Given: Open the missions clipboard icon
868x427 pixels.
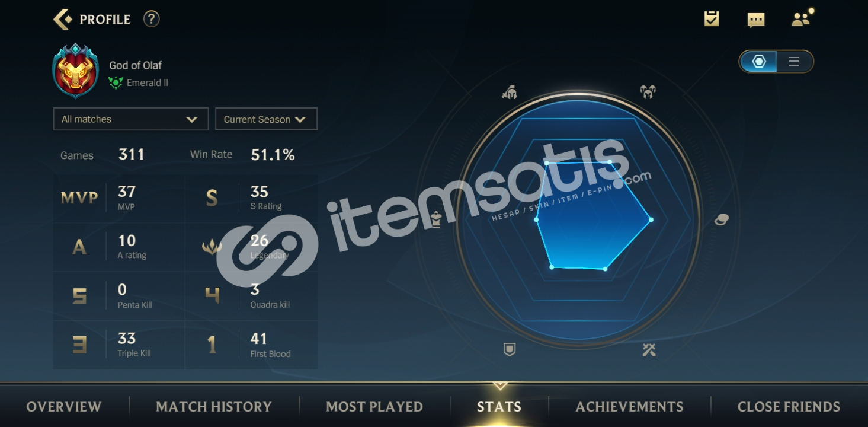Looking at the screenshot, I should (712, 19).
